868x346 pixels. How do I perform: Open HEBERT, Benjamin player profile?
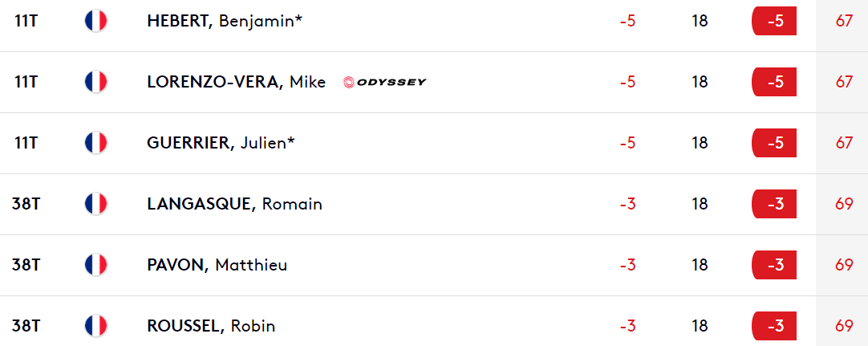pyautogui.click(x=225, y=21)
